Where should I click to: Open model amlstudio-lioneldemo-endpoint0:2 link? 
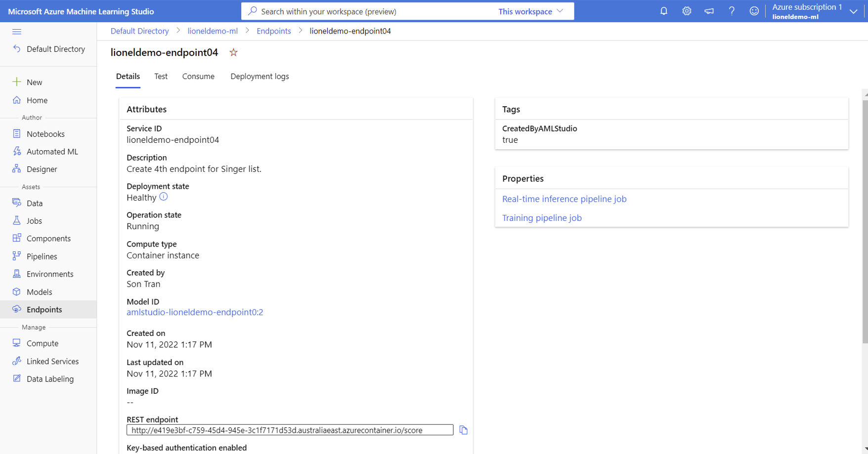tap(195, 312)
